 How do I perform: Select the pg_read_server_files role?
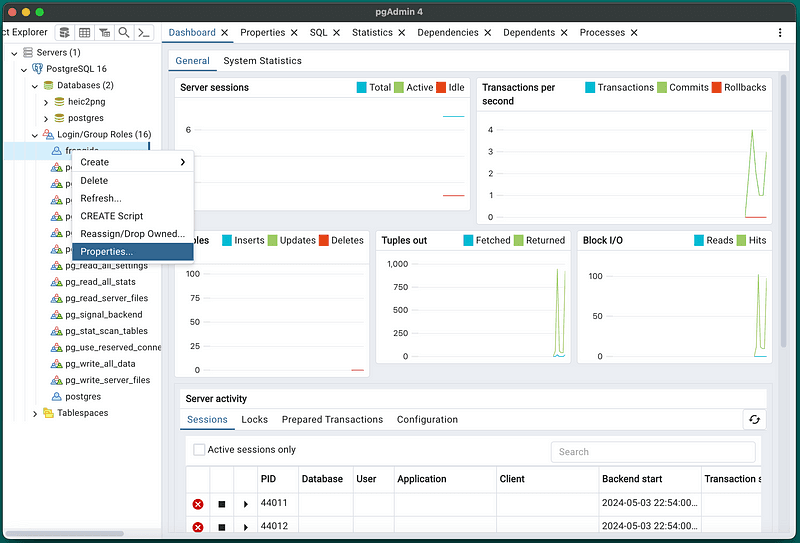click(107, 298)
